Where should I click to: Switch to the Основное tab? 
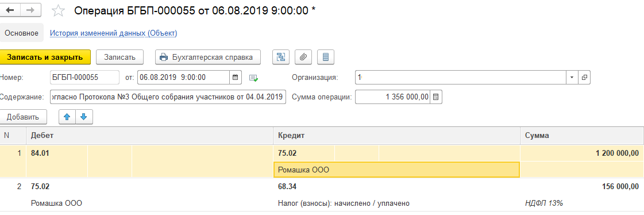click(x=21, y=33)
